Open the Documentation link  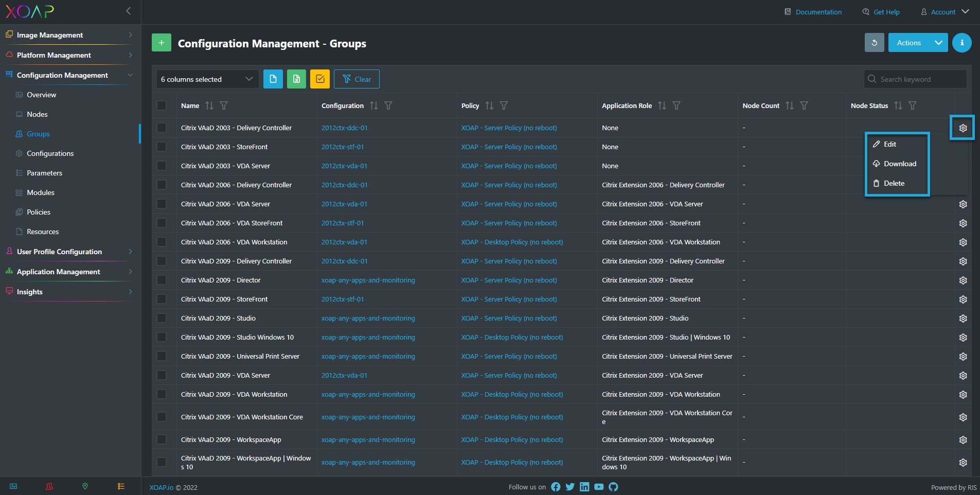coord(813,12)
